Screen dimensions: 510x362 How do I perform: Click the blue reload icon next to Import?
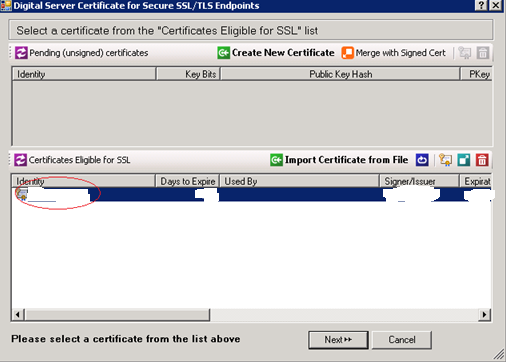[422, 160]
